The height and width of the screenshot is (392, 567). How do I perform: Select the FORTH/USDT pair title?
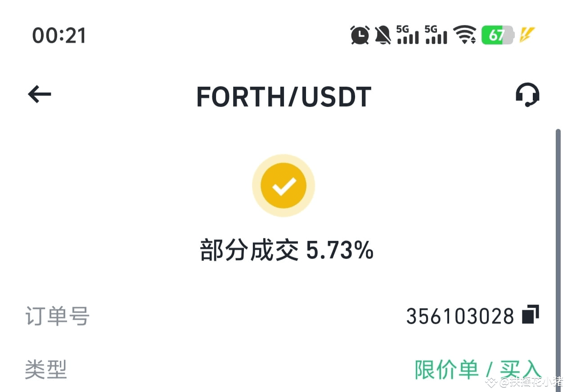[x=283, y=97]
